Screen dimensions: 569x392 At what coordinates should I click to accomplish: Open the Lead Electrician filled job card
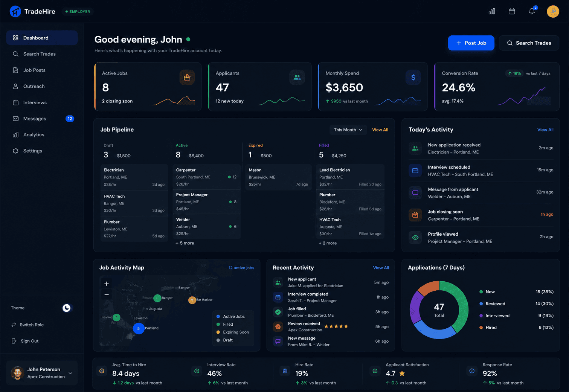350,177
